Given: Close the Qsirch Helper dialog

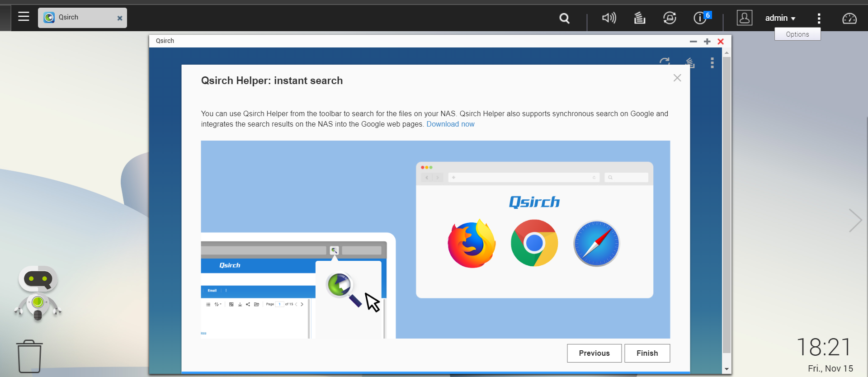Looking at the screenshot, I should coord(677,78).
